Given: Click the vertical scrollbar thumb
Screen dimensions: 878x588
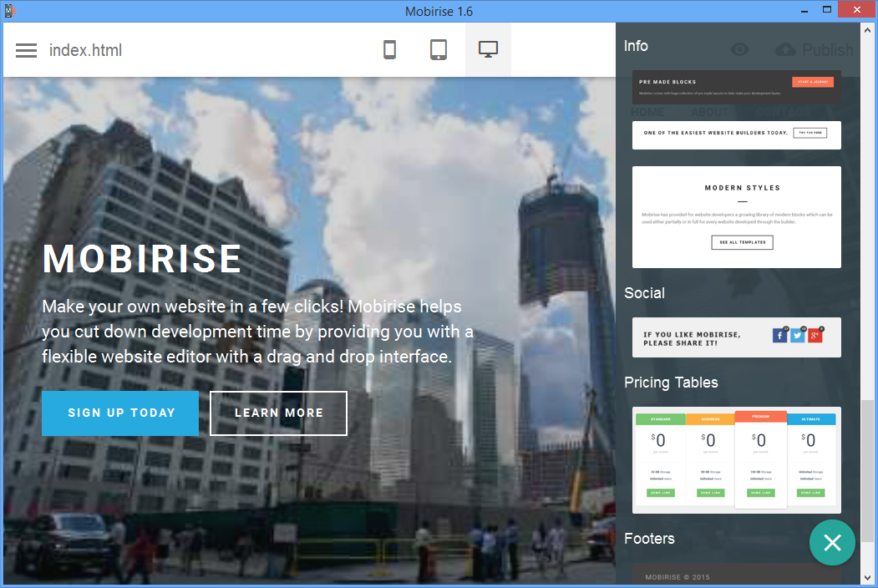Looking at the screenshot, I should 867,470.
